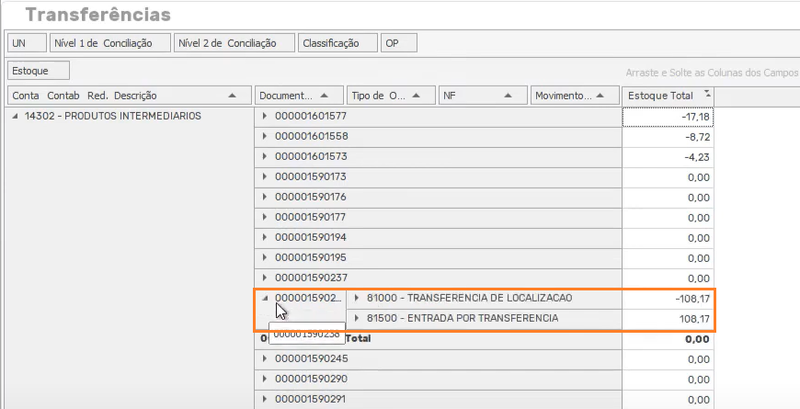
Task: Click the UN field button
Action: [x=27, y=43]
